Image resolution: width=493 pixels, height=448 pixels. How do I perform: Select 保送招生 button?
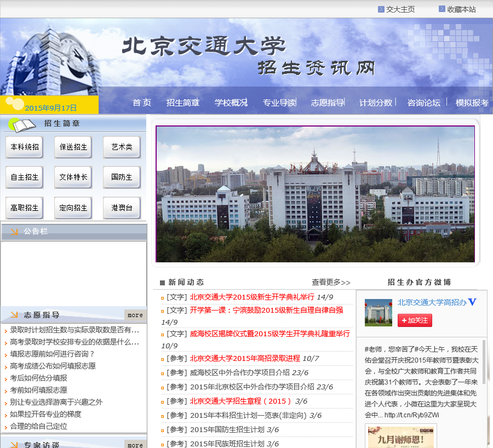(73, 147)
